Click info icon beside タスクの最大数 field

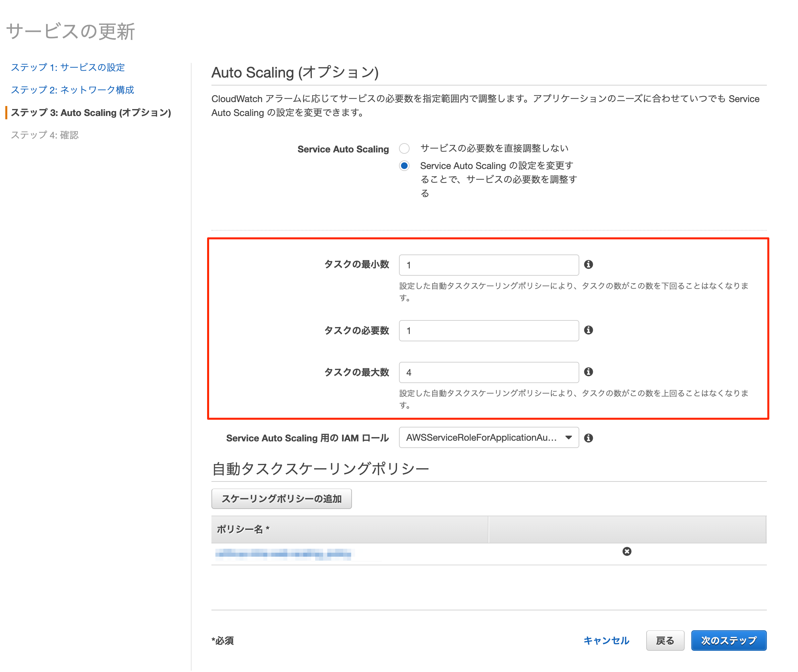click(589, 372)
